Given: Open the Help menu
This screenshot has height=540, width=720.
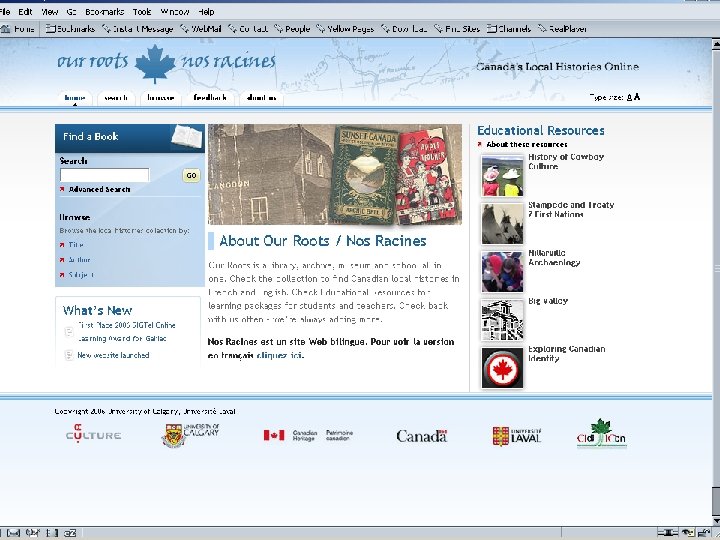Looking at the screenshot, I should point(206,12).
